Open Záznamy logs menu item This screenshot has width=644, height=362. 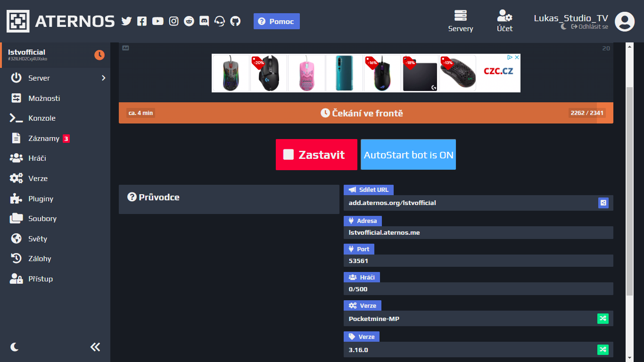43,139
